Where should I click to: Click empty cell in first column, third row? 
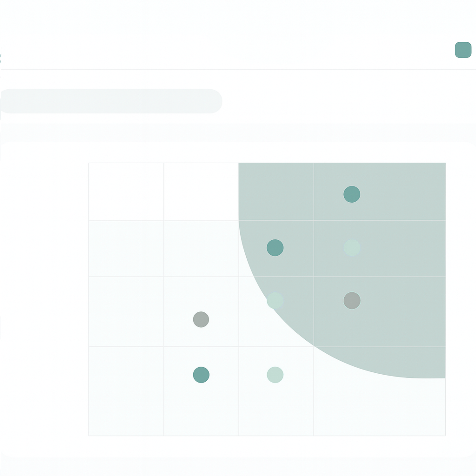tap(126, 311)
